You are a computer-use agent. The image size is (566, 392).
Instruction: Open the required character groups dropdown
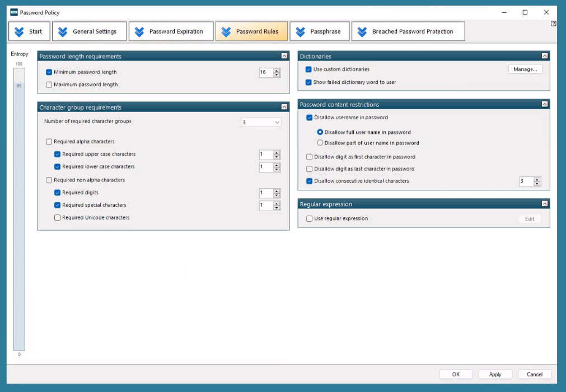tap(261, 123)
